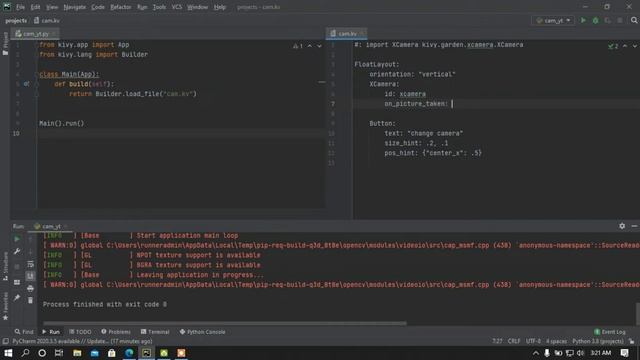Run with coverage icon in top toolbar
This screenshot has height=360, width=640.
(x=607, y=20)
